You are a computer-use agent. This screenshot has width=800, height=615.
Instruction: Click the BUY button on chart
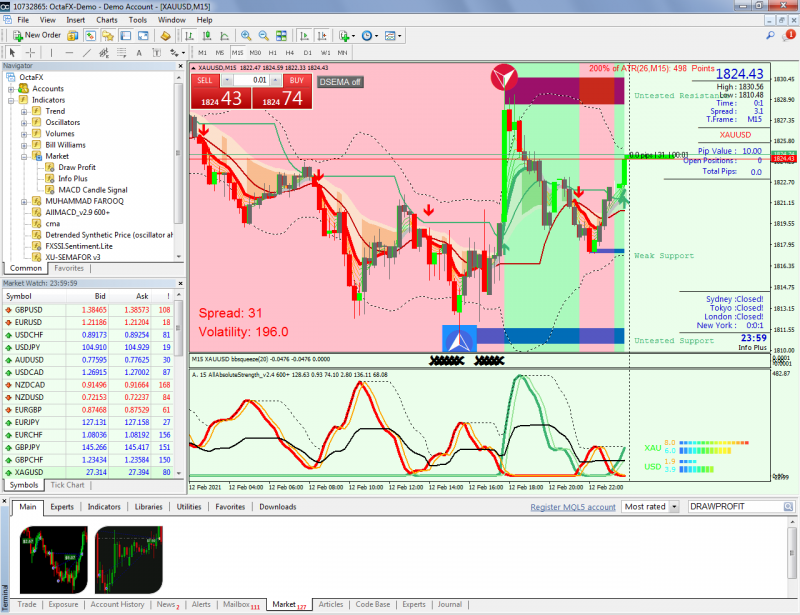click(296, 81)
